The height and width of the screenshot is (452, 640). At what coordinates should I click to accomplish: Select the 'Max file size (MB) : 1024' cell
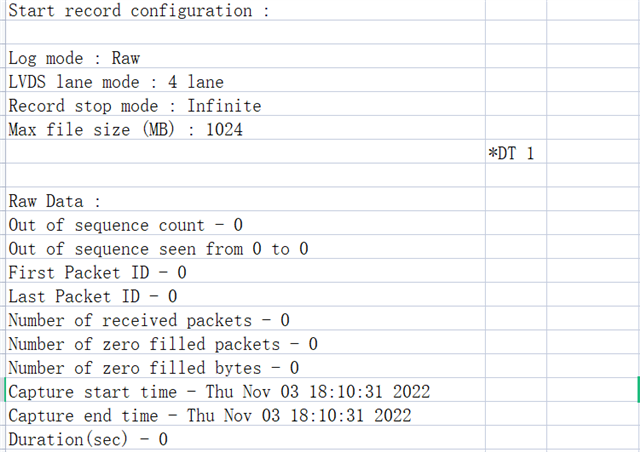tap(125, 129)
